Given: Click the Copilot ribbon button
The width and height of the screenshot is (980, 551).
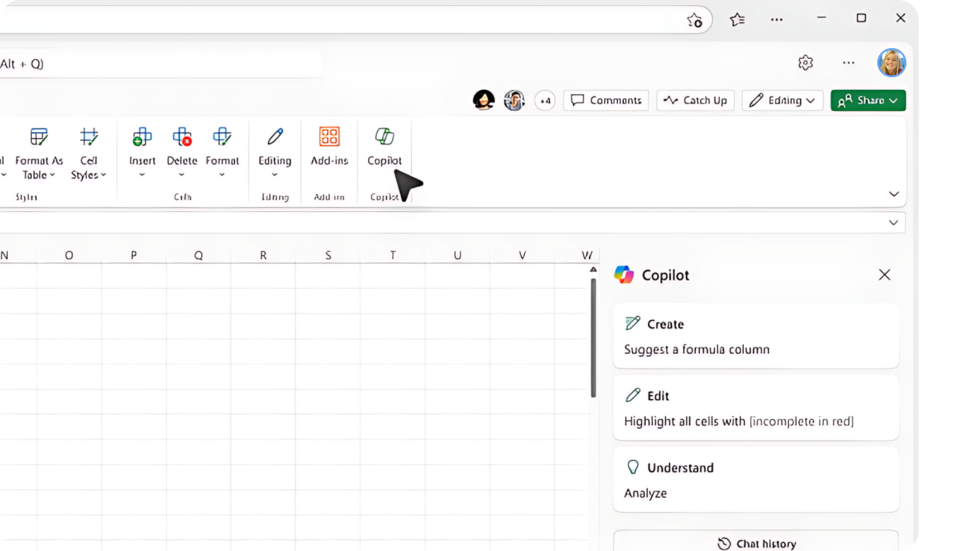Looking at the screenshot, I should [x=384, y=146].
